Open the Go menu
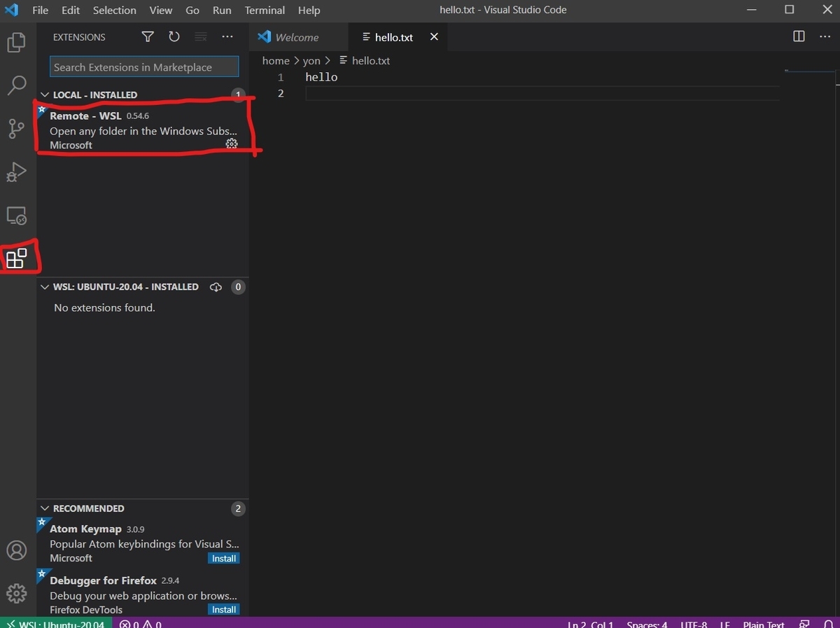The image size is (840, 628). point(192,11)
